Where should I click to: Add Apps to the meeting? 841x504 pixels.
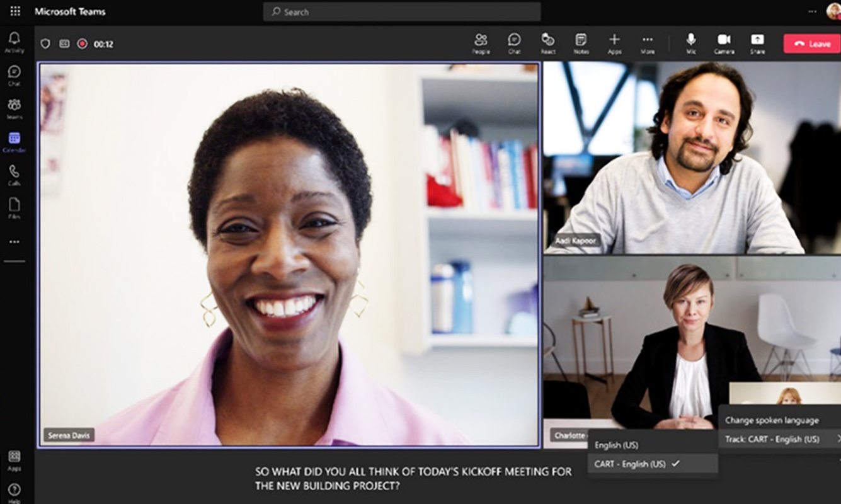pyautogui.click(x=614, y=43)
